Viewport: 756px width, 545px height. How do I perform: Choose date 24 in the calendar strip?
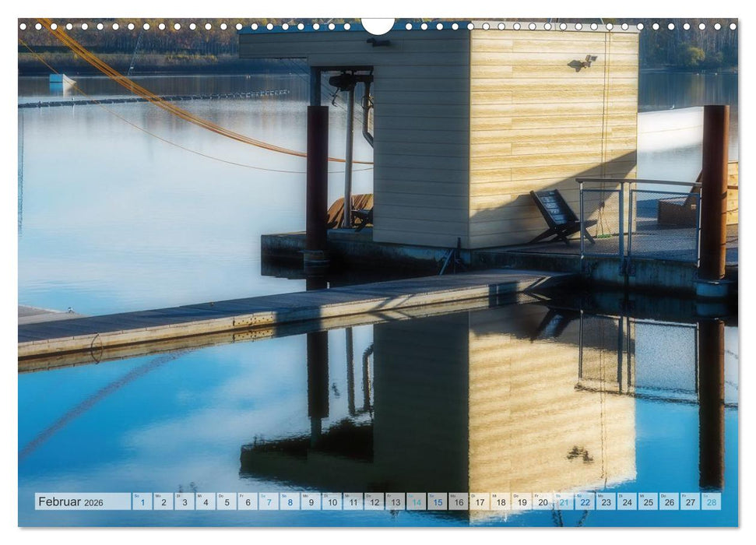(626, 502)
